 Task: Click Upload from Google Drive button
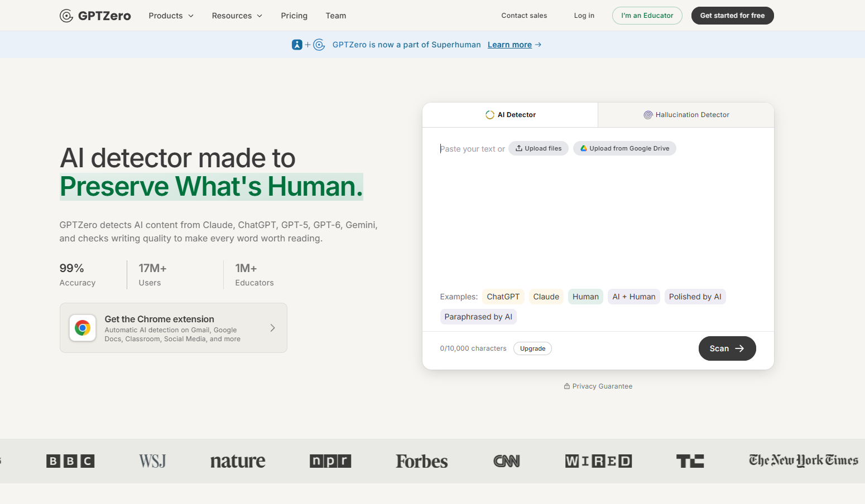coord(624,148)
